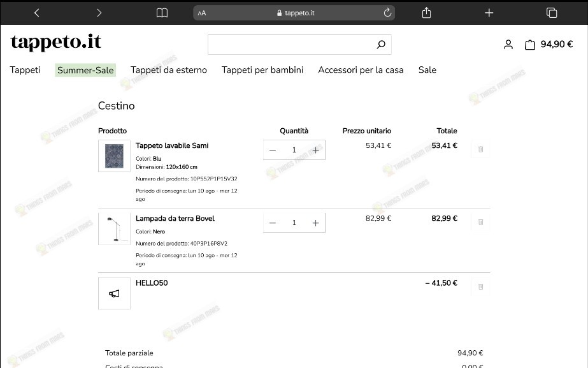588x368 pixels.
Task: Open the Lampada da terra Bovel product link
Action: click(175, 219)
